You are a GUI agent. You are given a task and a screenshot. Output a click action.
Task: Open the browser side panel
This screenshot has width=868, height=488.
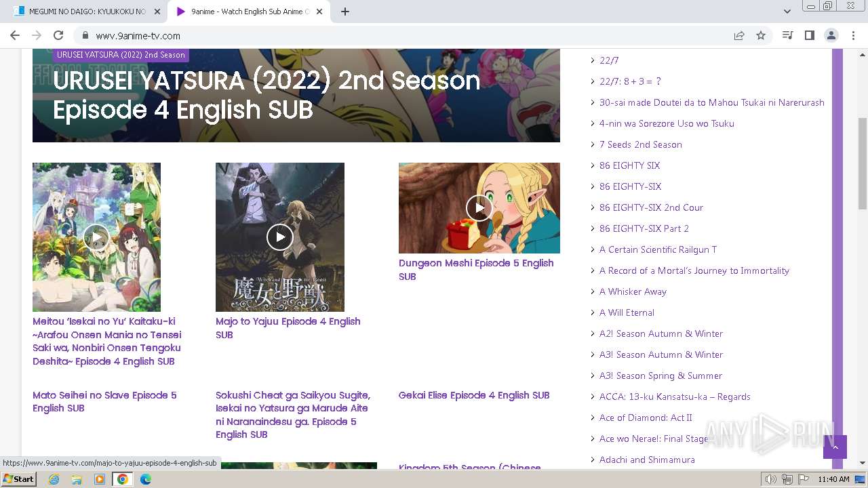click(809, 35)
